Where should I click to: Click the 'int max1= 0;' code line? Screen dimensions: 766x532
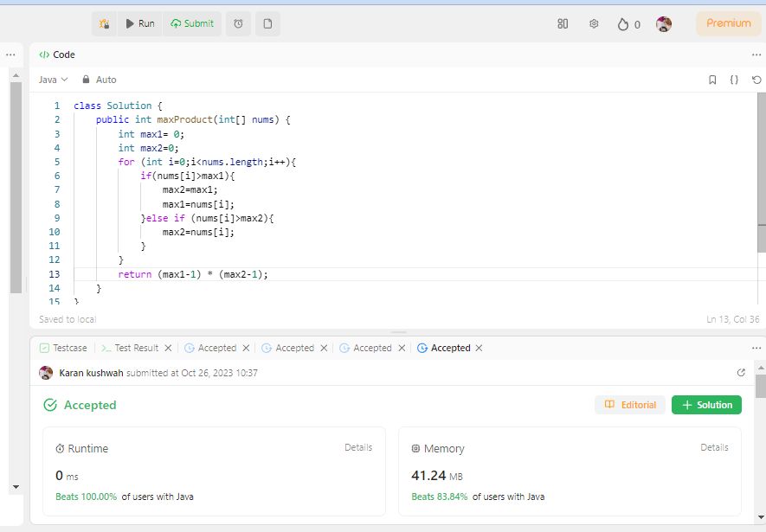pos(151,134)
